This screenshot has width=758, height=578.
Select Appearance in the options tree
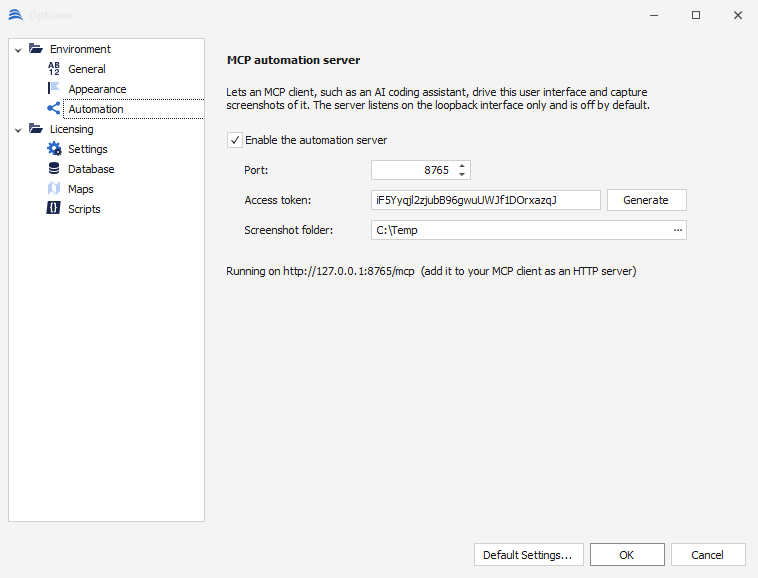[x=97, y=89]
